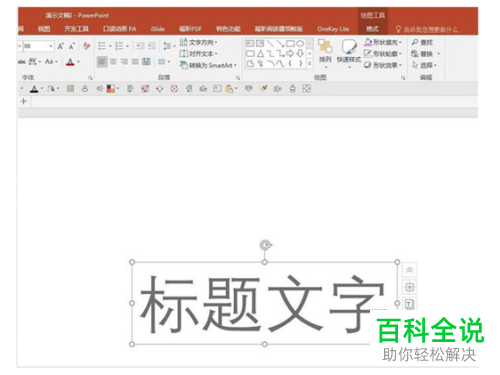Click the plus button below the quick toolbar
Screen dimensions: 500x375
24,101
